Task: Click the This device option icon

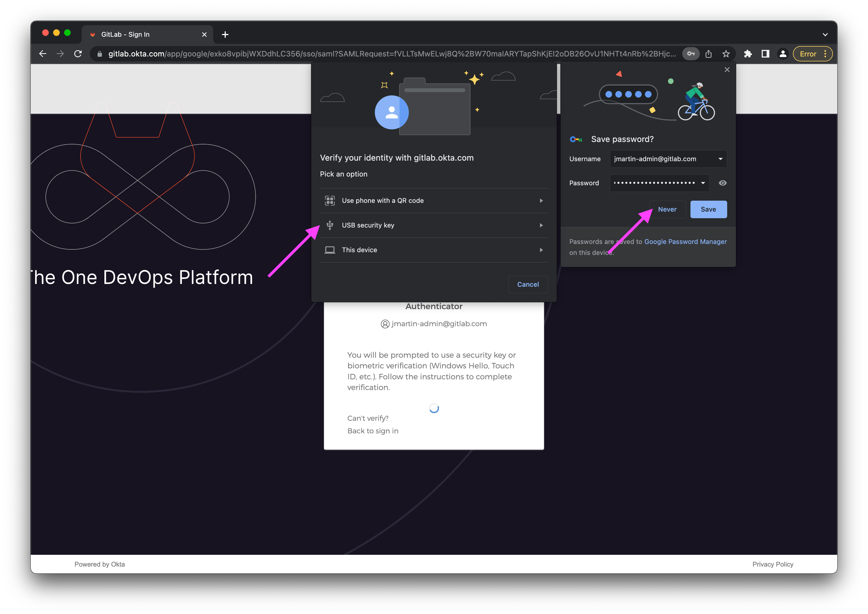Action: (329, 250)
